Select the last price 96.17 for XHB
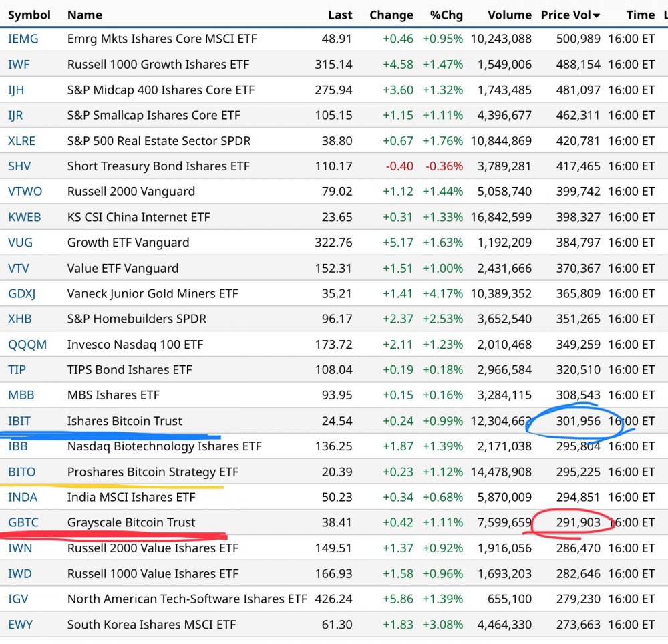The height and width of the screenshot is (644, 668). (337, 319)
